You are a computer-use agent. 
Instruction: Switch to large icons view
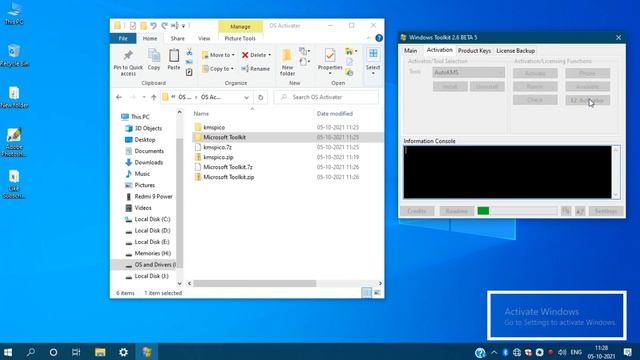(x=377, y=293)
